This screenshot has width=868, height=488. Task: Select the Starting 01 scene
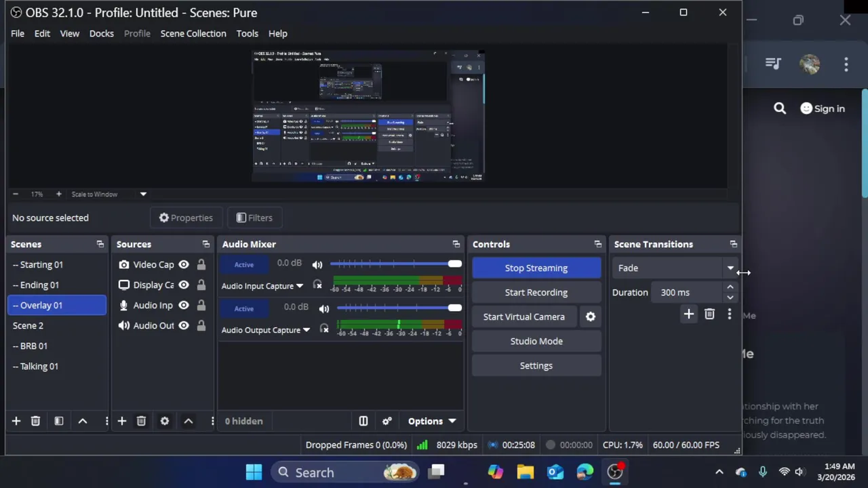(x=57, y=264)
